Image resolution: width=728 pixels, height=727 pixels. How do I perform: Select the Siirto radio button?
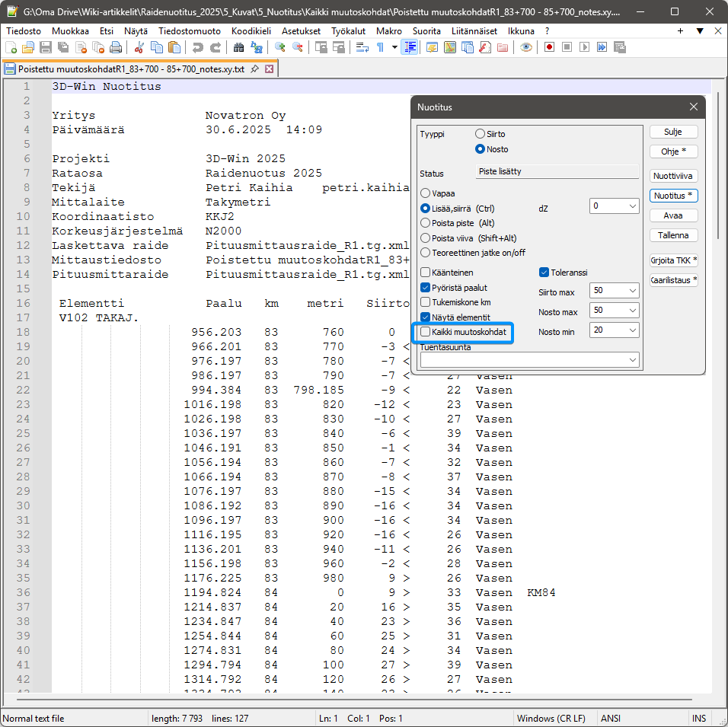(480, 134)
